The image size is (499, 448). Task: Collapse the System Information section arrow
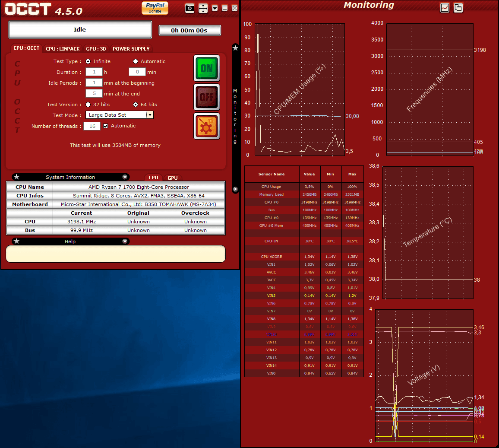click(125, 177)
